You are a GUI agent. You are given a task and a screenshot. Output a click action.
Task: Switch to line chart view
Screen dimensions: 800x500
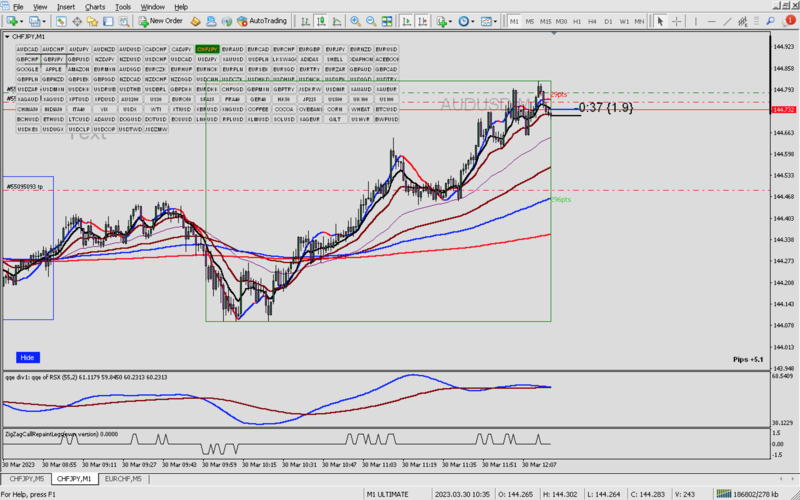click(337, 21)
